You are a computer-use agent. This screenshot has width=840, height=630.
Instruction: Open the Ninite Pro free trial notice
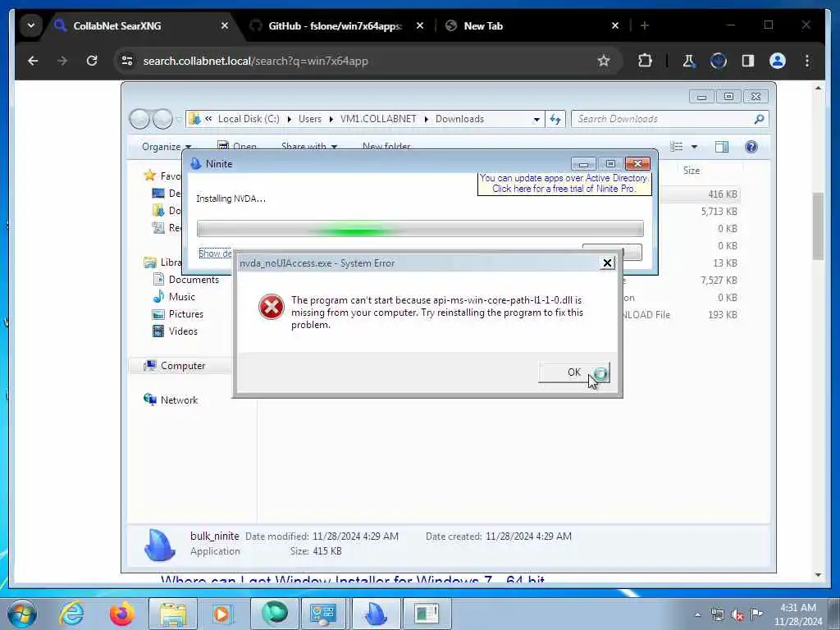(x=564, y=183)
